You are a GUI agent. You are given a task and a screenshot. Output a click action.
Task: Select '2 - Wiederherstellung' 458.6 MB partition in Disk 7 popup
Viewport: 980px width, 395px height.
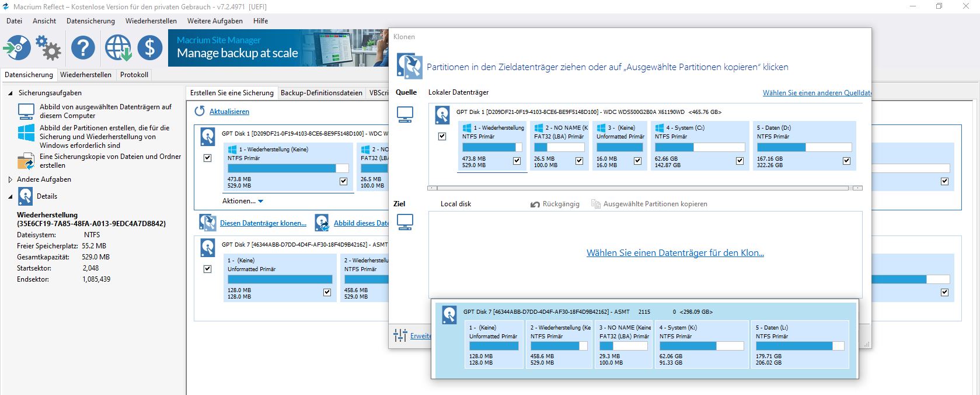[x=559, y=345]
